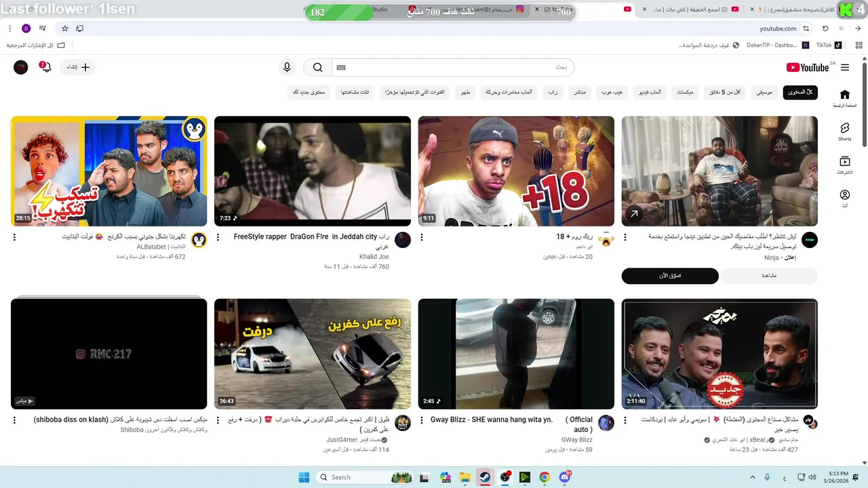Select the 'طهو' filter chip

click(x=465, y=92)
